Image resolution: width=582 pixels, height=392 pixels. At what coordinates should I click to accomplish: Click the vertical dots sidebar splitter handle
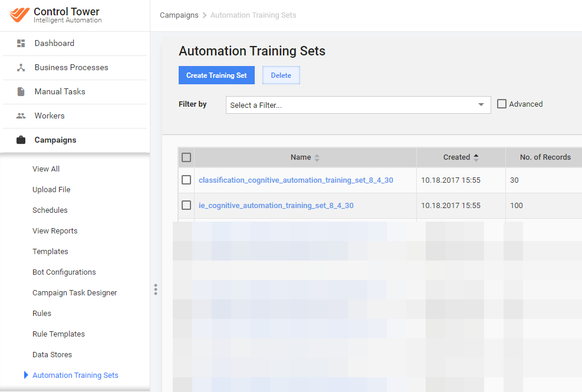click(156, 289)
